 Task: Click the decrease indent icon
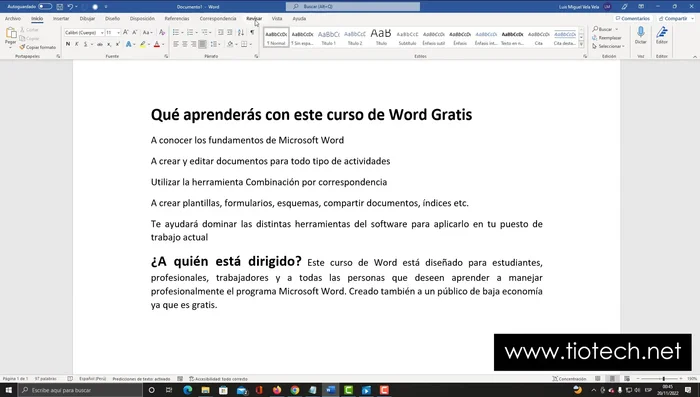tap(221, 33)
